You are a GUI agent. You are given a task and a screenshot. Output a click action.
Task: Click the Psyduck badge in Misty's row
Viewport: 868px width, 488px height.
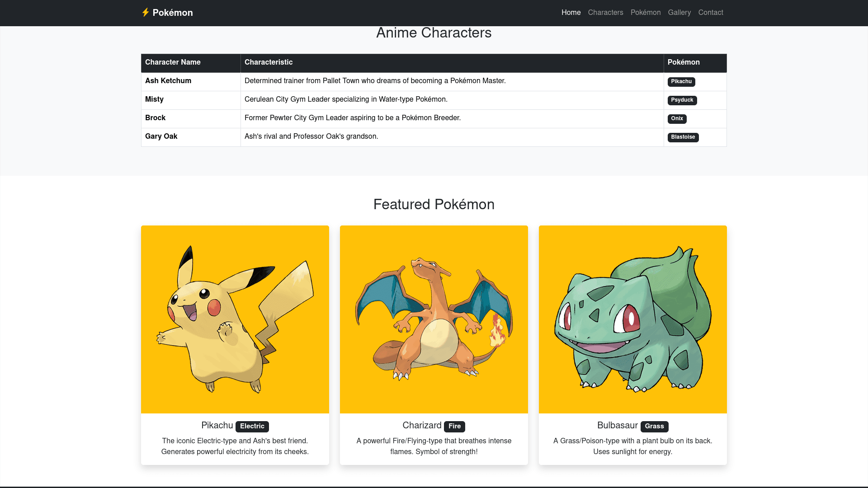(682, 100)
